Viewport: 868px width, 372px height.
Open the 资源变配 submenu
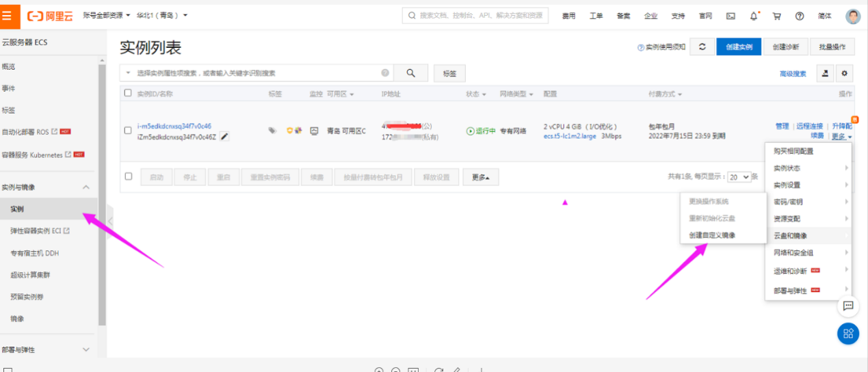(x=808, y=219)
